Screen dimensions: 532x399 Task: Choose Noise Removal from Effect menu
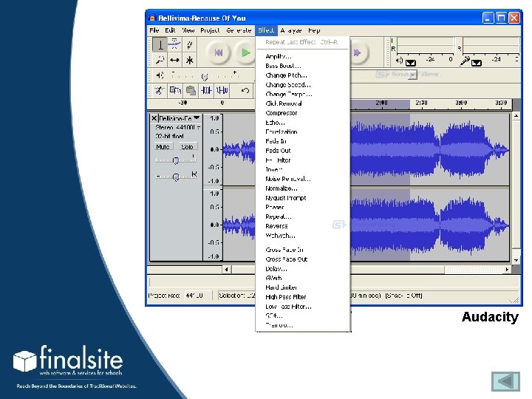click(x=287, y=179)
